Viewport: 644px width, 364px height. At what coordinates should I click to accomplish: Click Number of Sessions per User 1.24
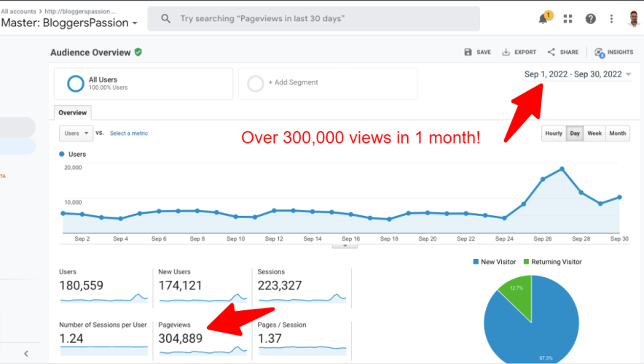(x=71, y=338)
